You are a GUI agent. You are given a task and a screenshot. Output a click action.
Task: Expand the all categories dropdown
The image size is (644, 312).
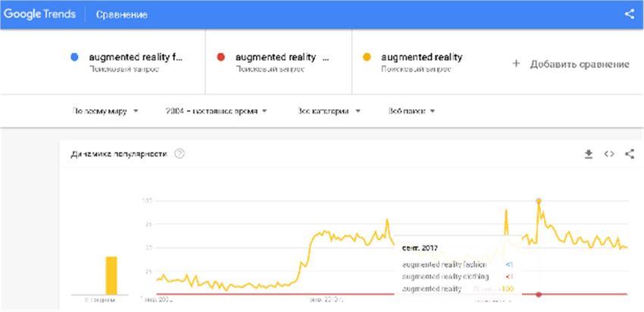(329, 111)
